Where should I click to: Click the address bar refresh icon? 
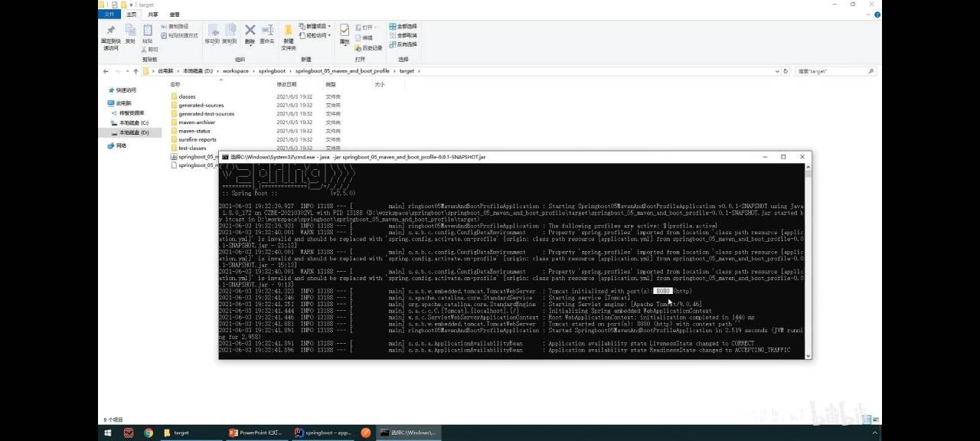pyautogui.click(x=786, y=71)
